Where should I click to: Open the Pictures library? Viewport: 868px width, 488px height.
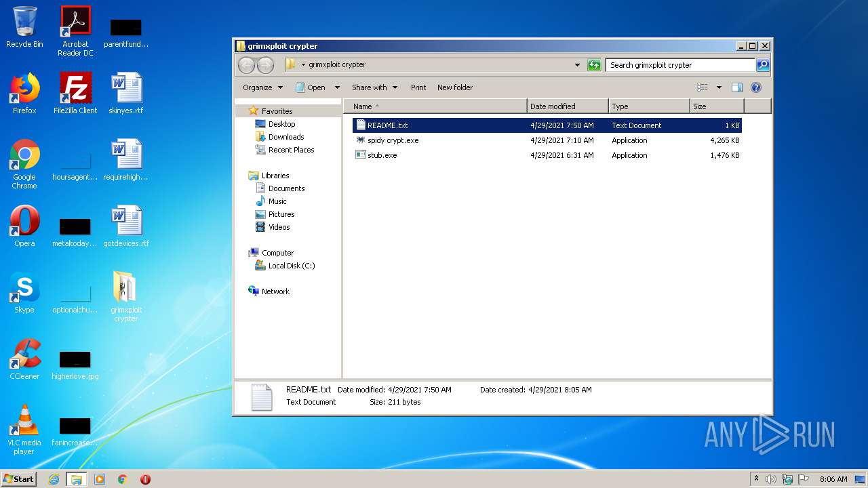[281, 214]
